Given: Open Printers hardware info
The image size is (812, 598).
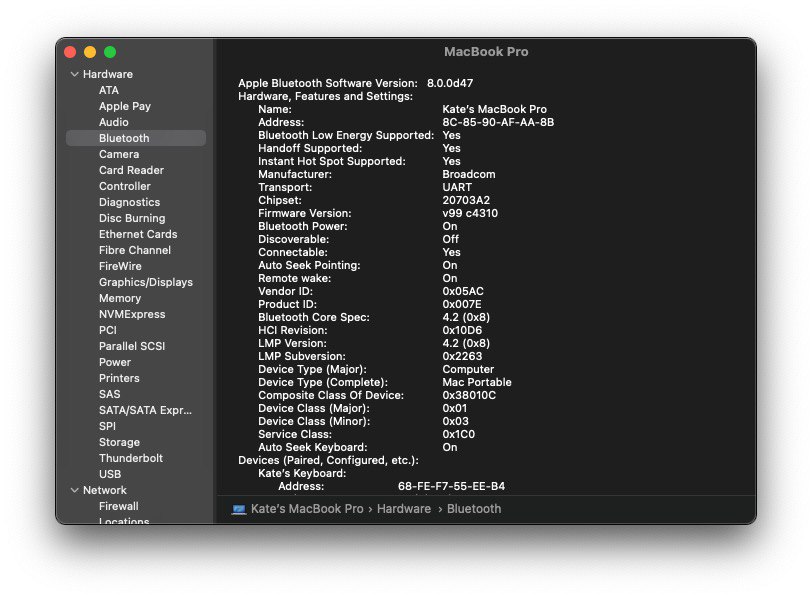Looking at the screenshot, I should coord(119,378).
